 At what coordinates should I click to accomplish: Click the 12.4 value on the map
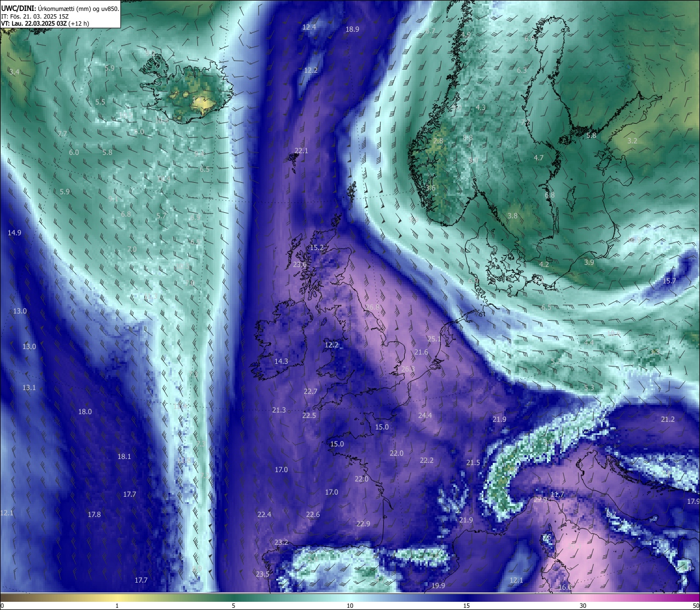310,27
